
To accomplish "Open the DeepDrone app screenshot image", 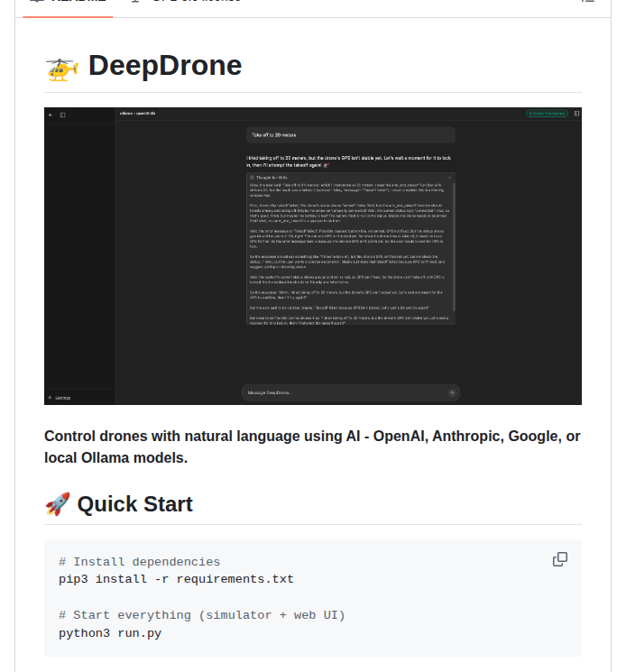I will pyautogui.click(x=313, y=256).
